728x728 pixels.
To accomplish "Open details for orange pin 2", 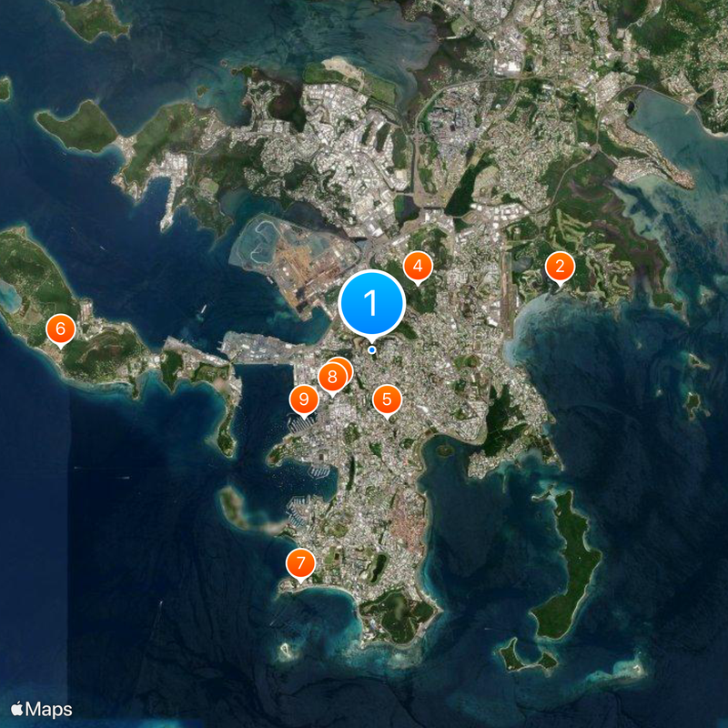I will (561, 267).
